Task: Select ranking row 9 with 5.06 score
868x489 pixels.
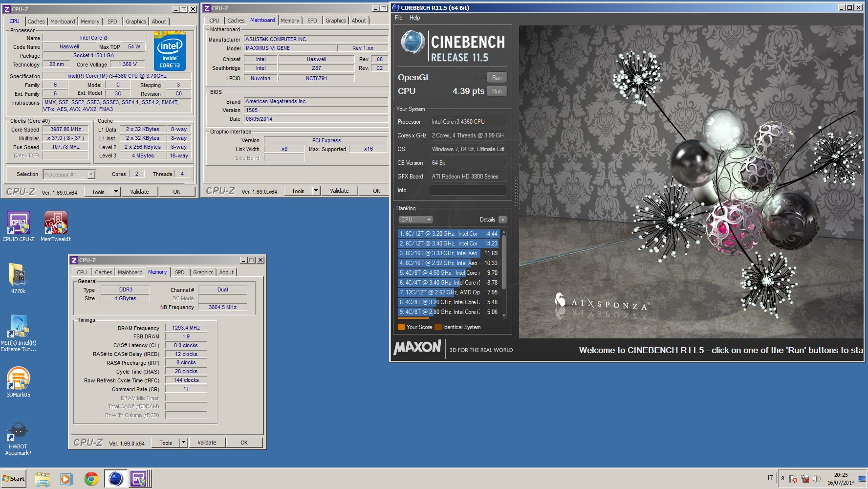Action: point(449,312)
